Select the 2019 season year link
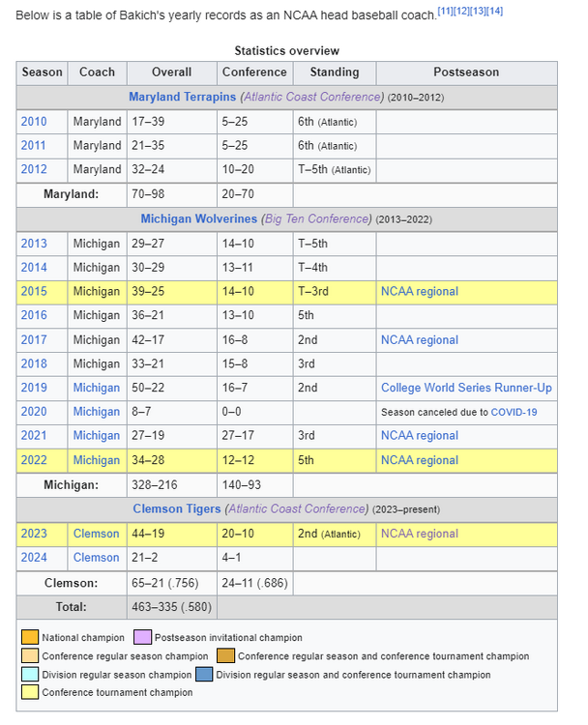588x725 pixels. [34, 388]
